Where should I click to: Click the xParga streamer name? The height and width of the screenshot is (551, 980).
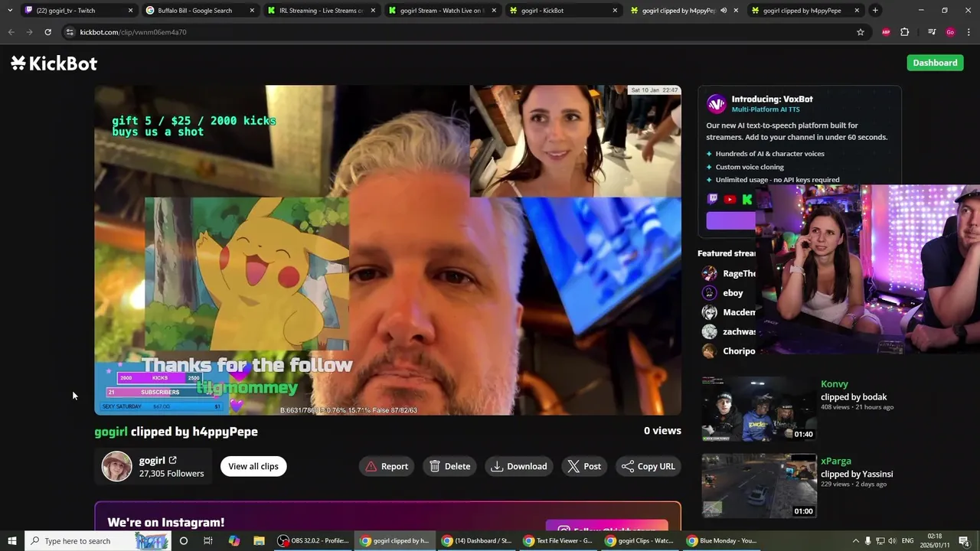(x=836, y=461)
